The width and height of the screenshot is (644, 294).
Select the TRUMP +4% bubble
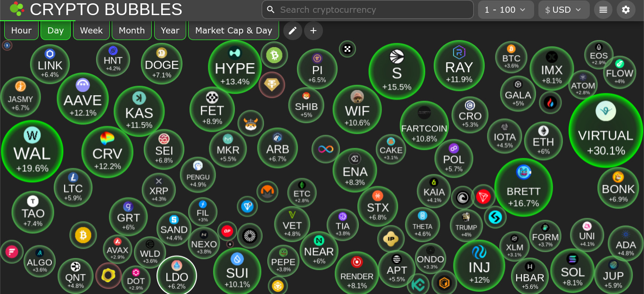click(466, 225)
